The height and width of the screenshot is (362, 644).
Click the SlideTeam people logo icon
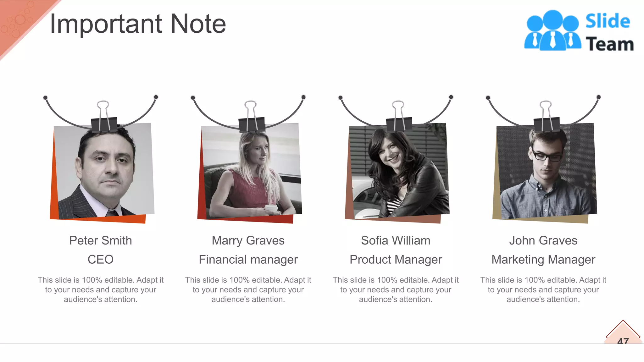552,30
